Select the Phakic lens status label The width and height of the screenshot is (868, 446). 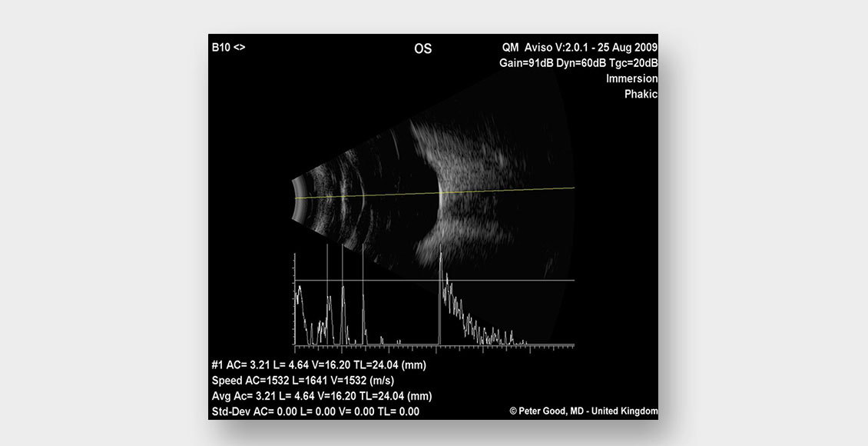[641, 94]
